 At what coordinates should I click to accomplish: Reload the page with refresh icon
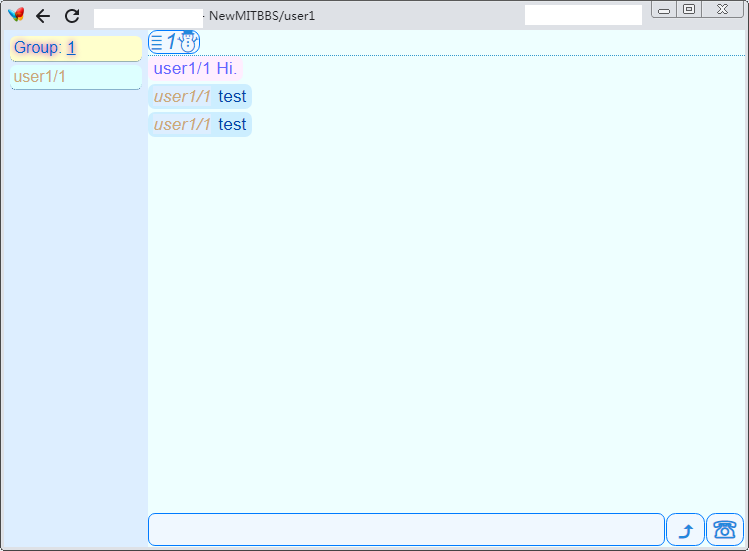point(72,16)
